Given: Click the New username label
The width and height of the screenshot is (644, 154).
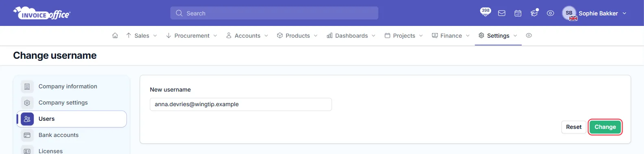Looking at the screenshot, I should tap(170, 90).
